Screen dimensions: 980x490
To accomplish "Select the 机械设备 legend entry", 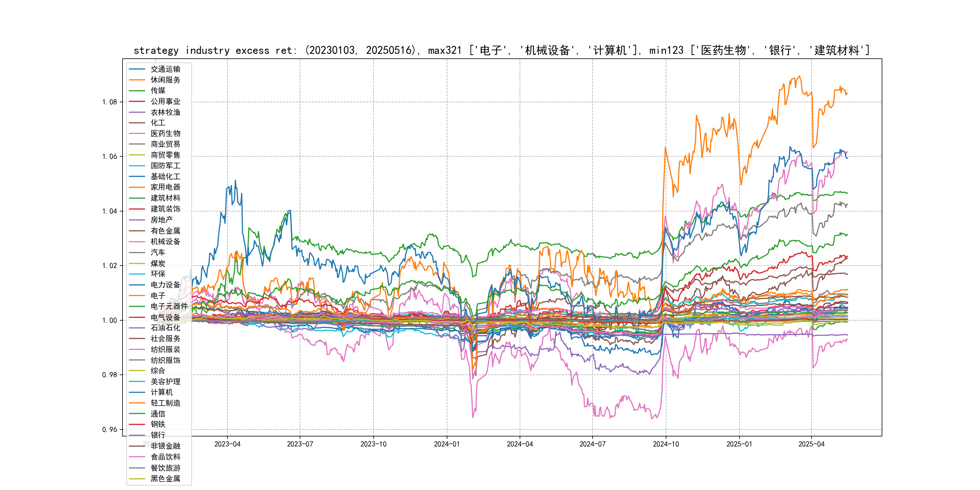I will point(165,242).
